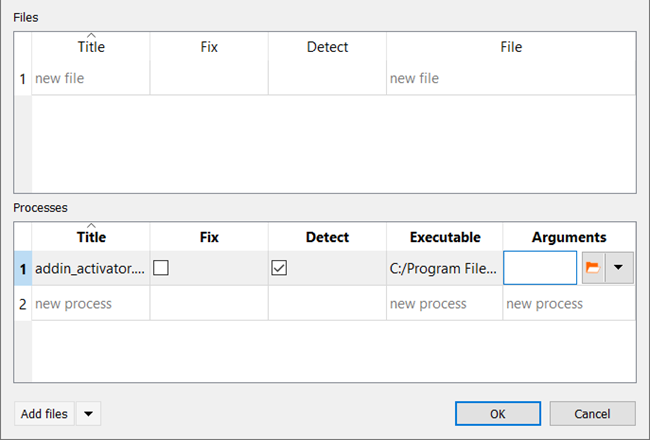Screen dimensions: 650x440
Task: Click the Files table Fix column header
Action: 209,47
